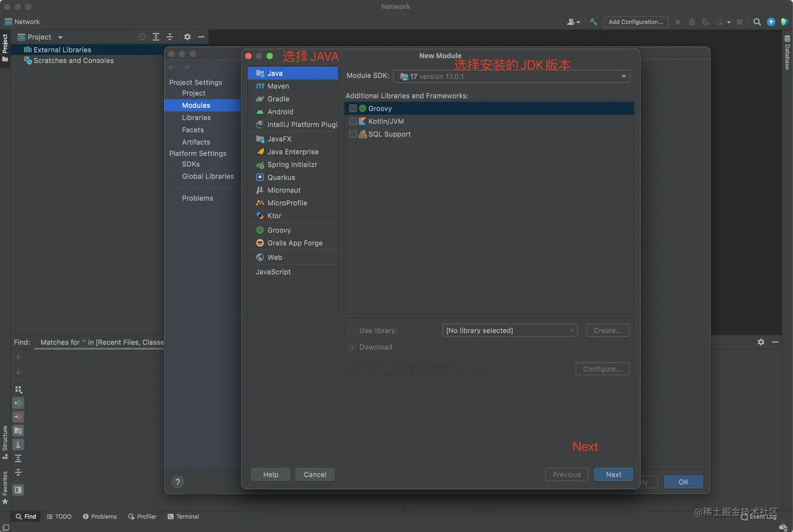
Task: Click the IDE update arrow icon
Action: [771, 22]
